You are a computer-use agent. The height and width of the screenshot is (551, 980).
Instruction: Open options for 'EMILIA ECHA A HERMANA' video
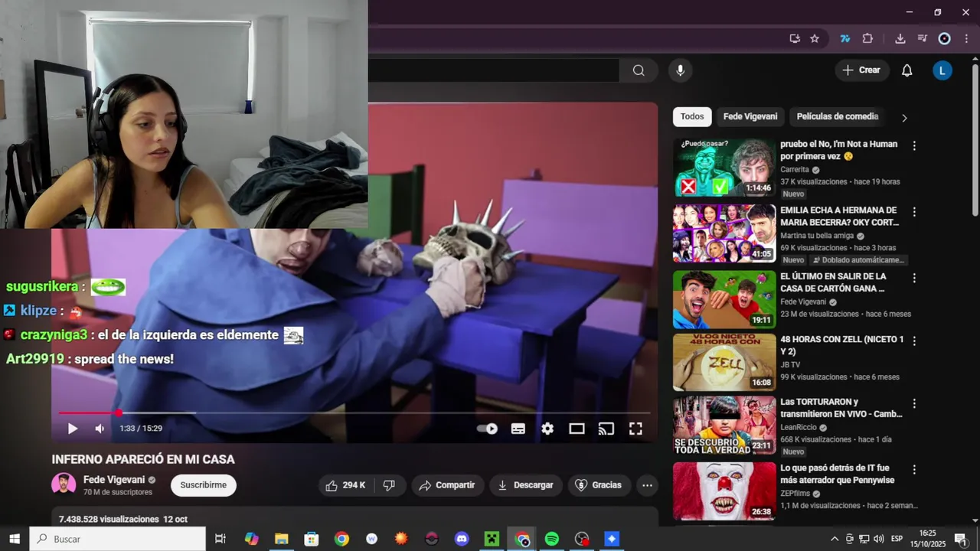click(x=914, y=212)
